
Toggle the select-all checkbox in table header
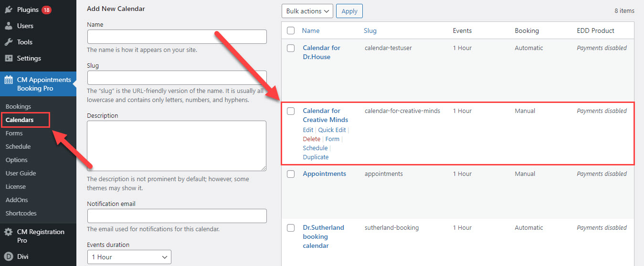[x=291, y=31]
